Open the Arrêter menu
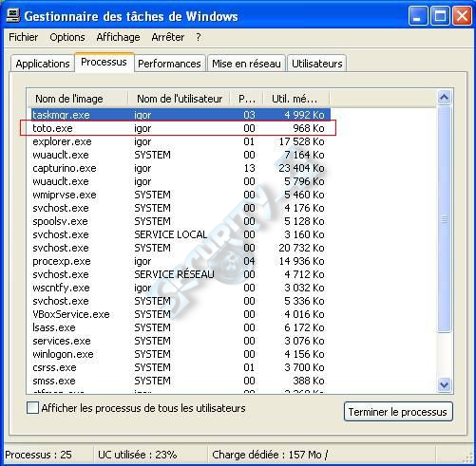The width and height of the screenshot is (476, 466). pyautogui.click(x=167, y=37)
